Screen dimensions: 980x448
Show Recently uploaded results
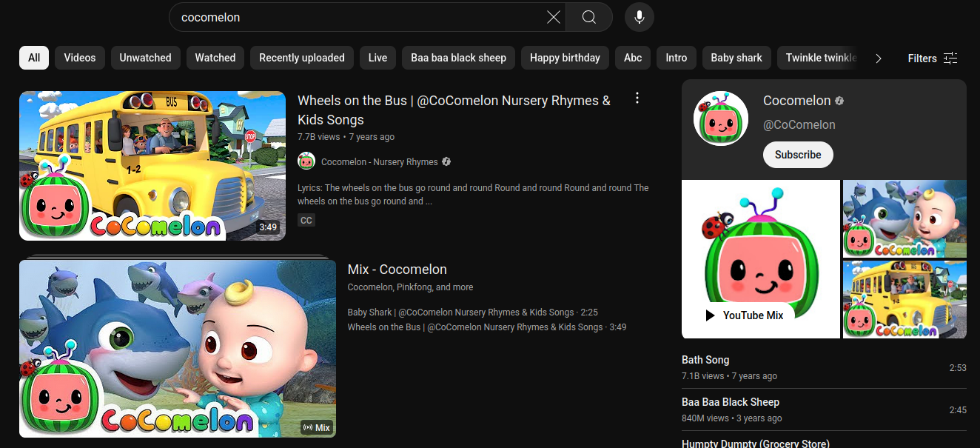point(302,58)
